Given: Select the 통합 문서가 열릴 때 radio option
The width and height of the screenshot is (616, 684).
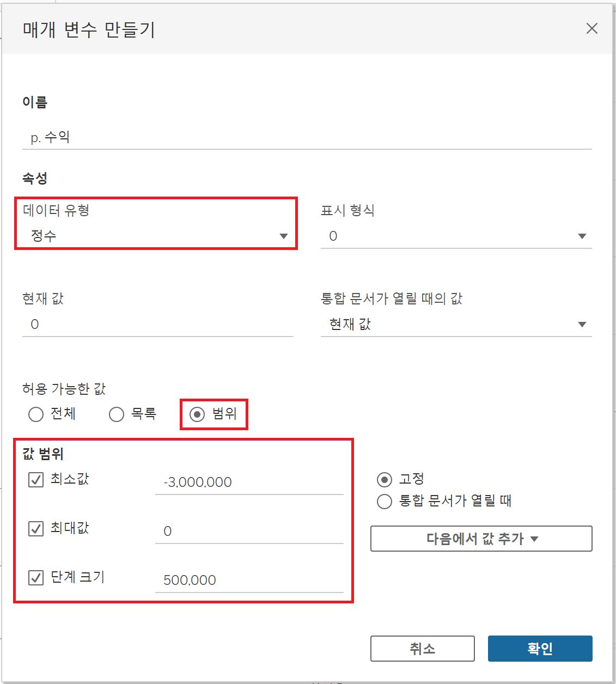Looking at the screenshot, I should point(385,502).
